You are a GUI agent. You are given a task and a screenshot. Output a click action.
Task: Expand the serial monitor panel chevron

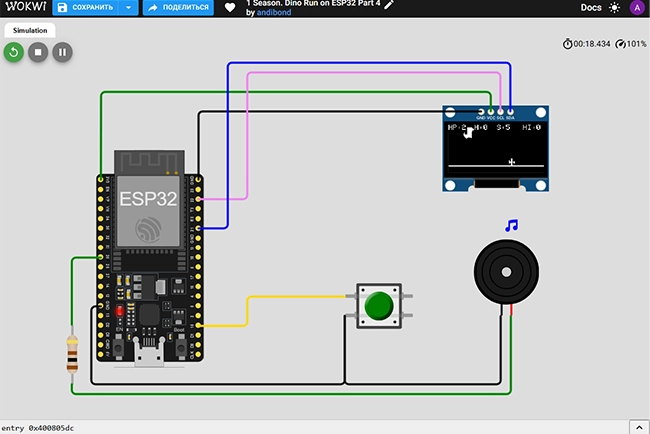pyautogui.click(x=639, y=427)
